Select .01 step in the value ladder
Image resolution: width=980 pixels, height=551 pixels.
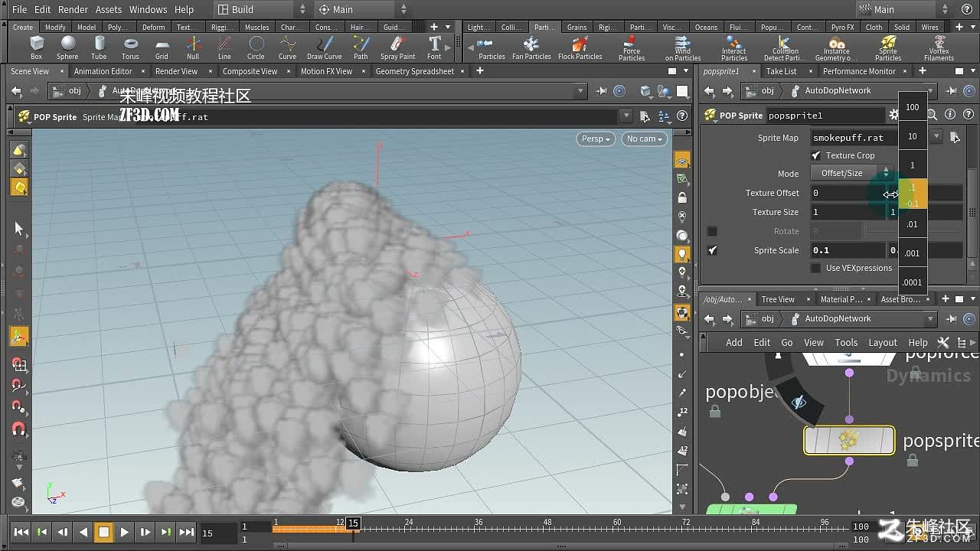[x=913, y=224]
